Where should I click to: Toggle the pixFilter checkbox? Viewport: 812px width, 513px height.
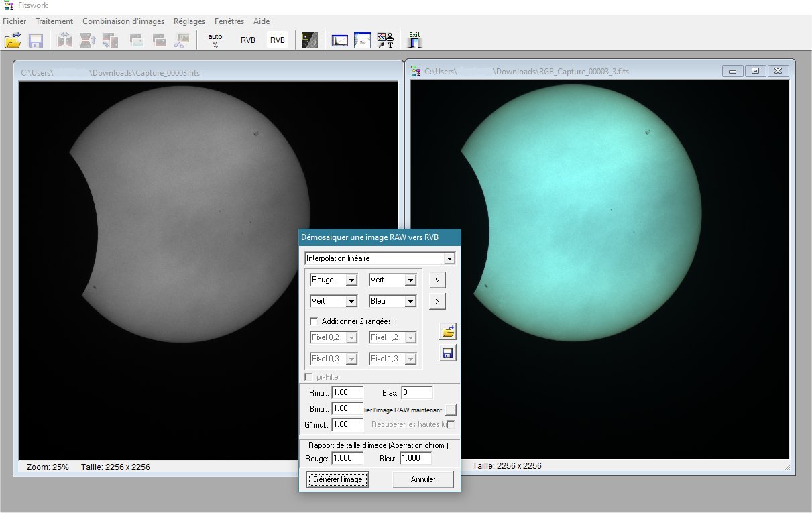coord(309,377)
